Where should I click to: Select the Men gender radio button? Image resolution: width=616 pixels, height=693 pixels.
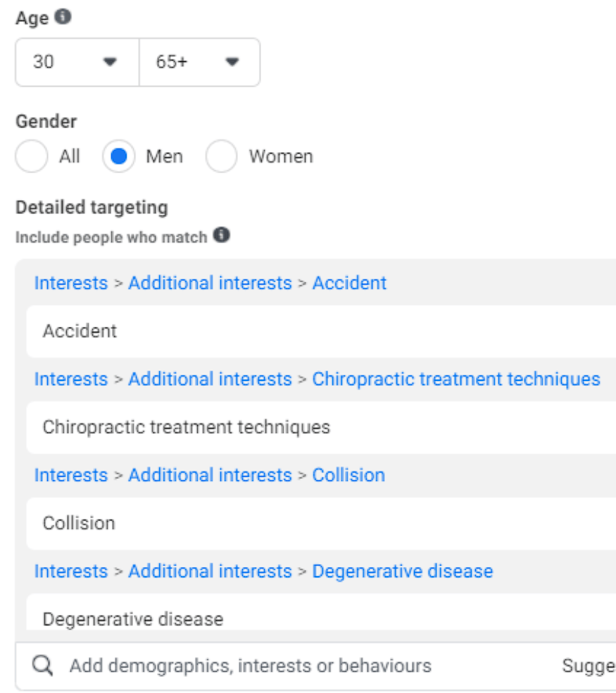[119, 156]
